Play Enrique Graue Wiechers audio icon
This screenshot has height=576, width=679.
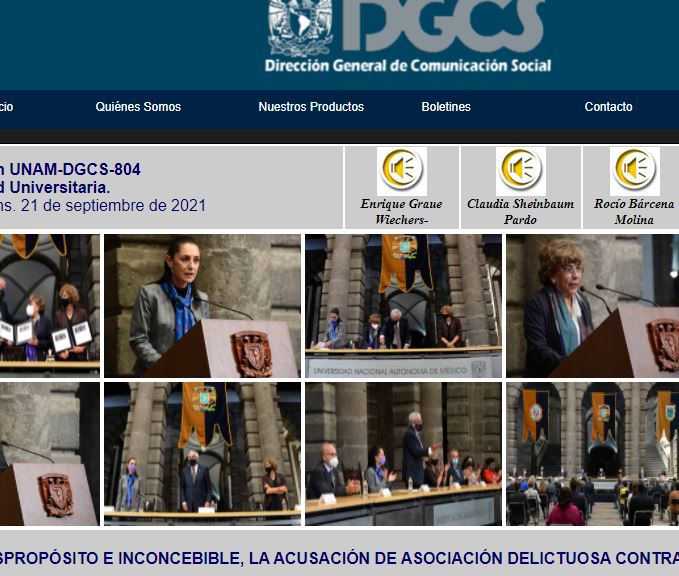pyautogui.click(x=401, y=172)
